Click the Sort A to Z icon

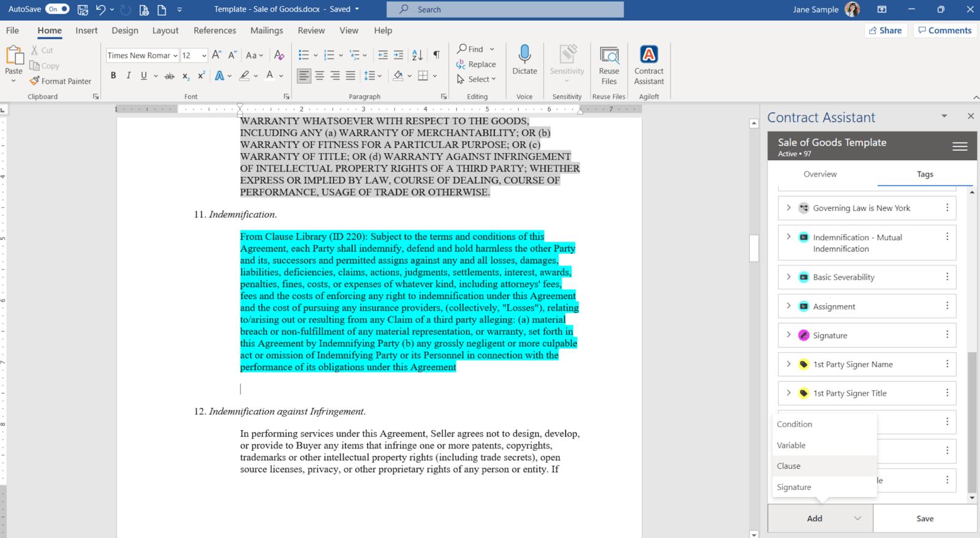coord(417,55)
